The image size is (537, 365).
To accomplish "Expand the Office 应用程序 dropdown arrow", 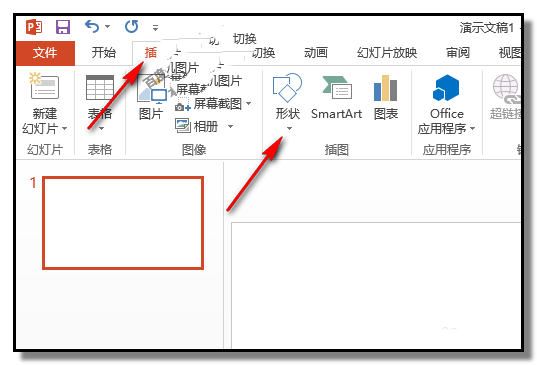I will [473, 129].
